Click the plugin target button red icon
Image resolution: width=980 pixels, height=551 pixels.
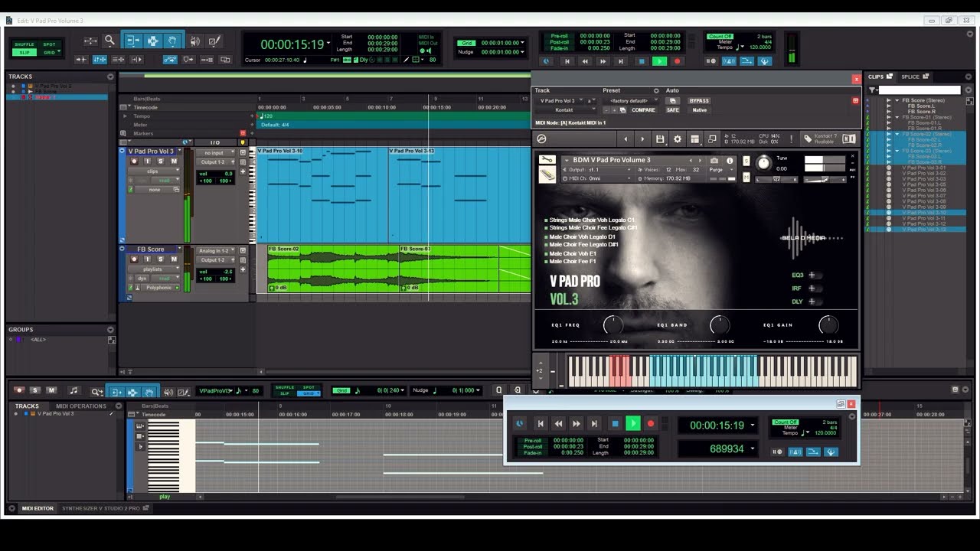[x=855, y=100]
